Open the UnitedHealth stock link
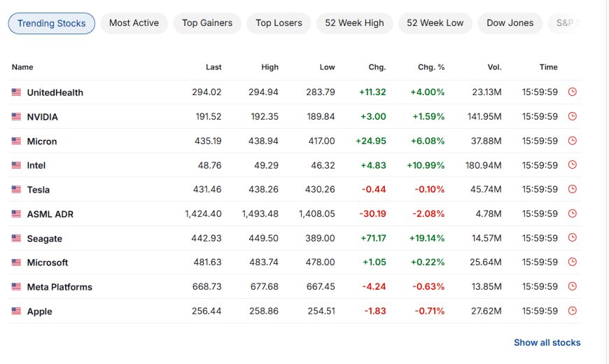 [x=55, y=92]
